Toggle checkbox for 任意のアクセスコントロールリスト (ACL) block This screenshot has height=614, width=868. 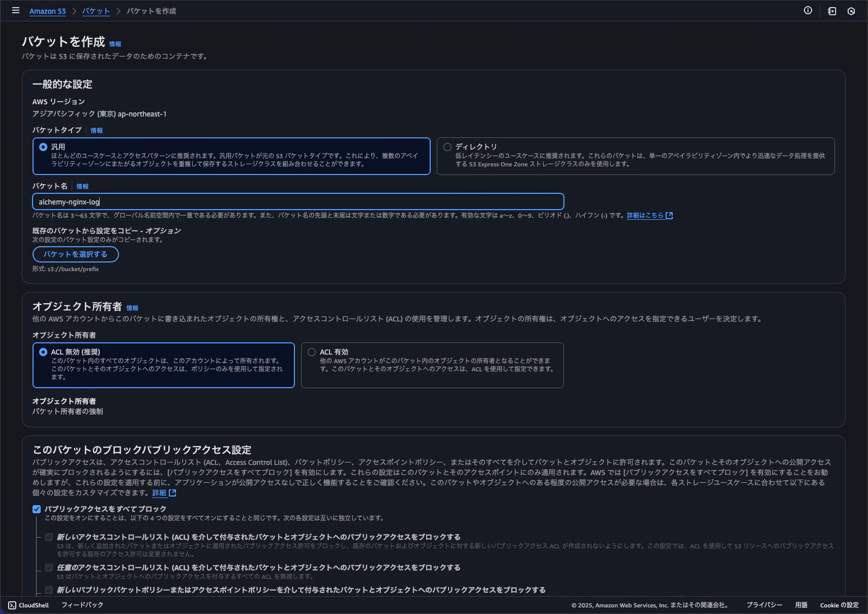point(49,568)
